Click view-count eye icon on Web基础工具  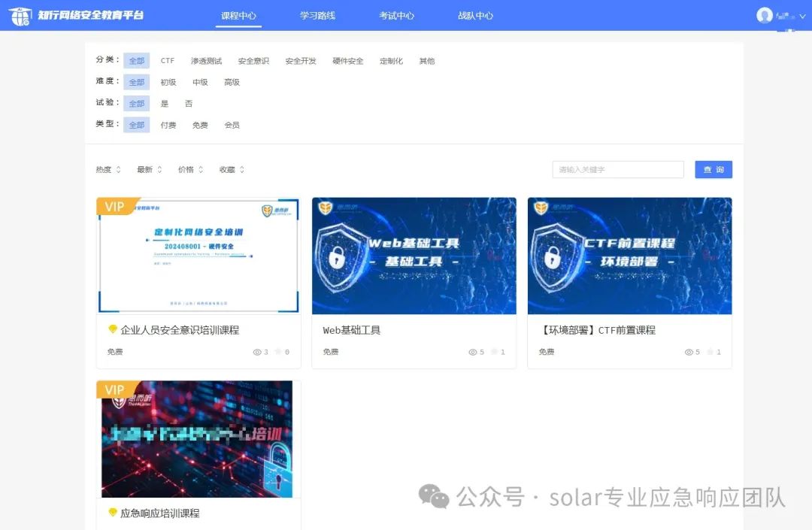(x=472, y=352)
